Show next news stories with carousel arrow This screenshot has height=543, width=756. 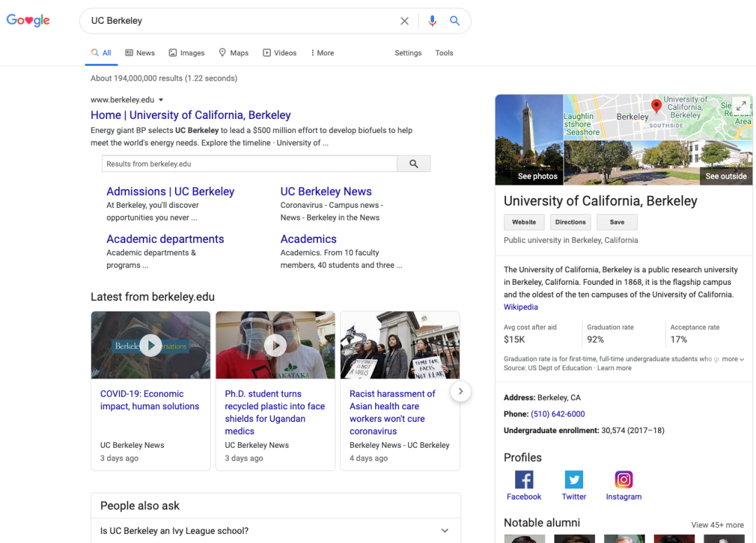[x=460, y=391]
